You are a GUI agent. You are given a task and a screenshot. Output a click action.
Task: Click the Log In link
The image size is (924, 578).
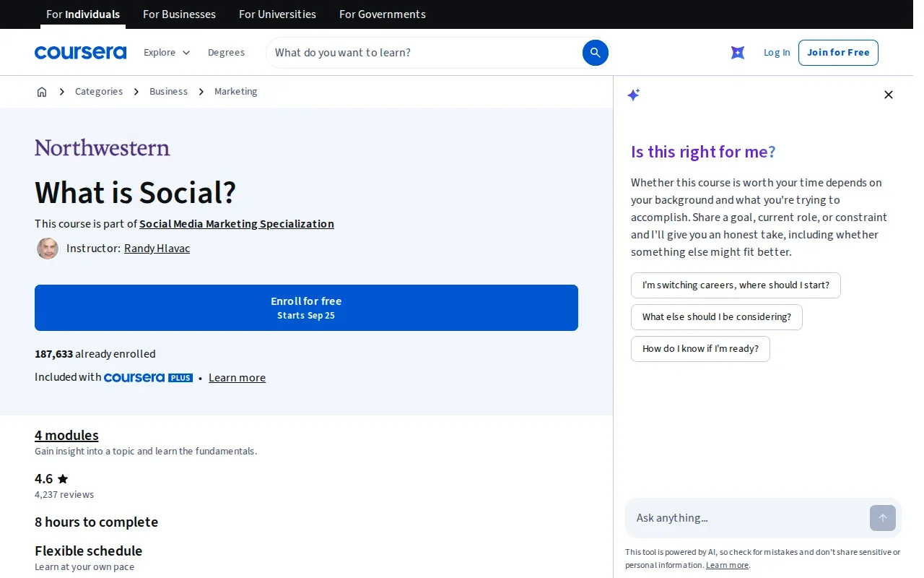pyautogui.click(x=777, y=53)
